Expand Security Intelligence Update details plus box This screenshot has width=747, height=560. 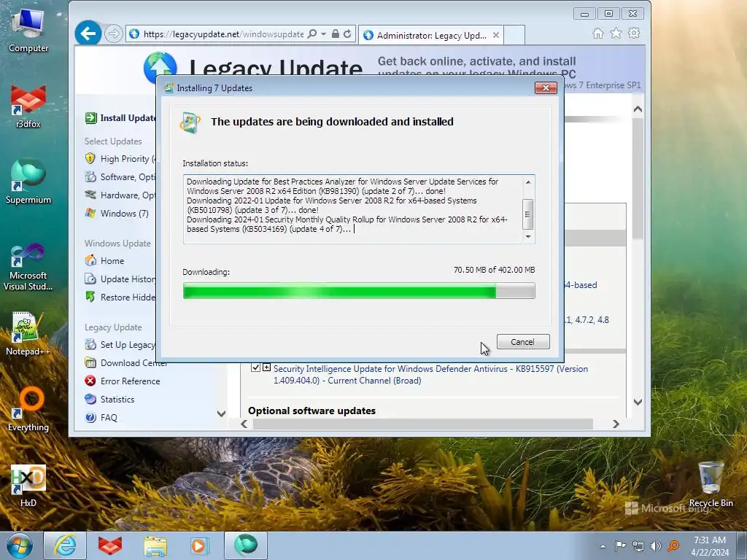click(x=266, y=367)
